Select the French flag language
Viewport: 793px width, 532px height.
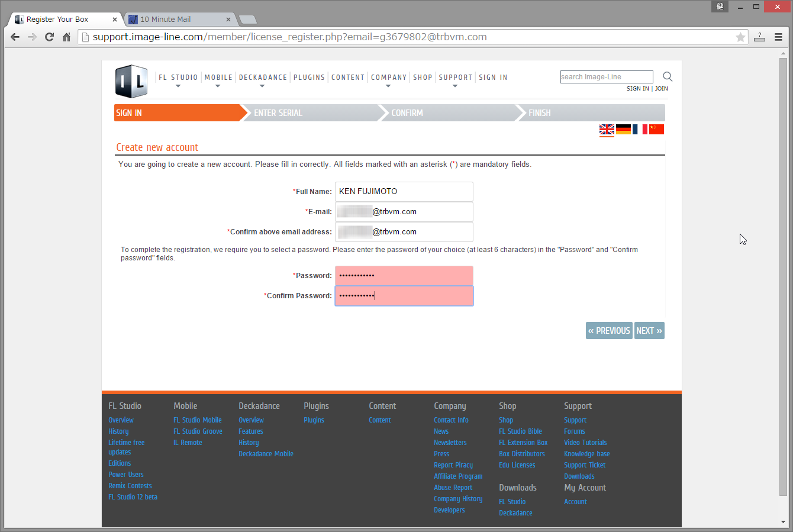[x=640, y=130]
